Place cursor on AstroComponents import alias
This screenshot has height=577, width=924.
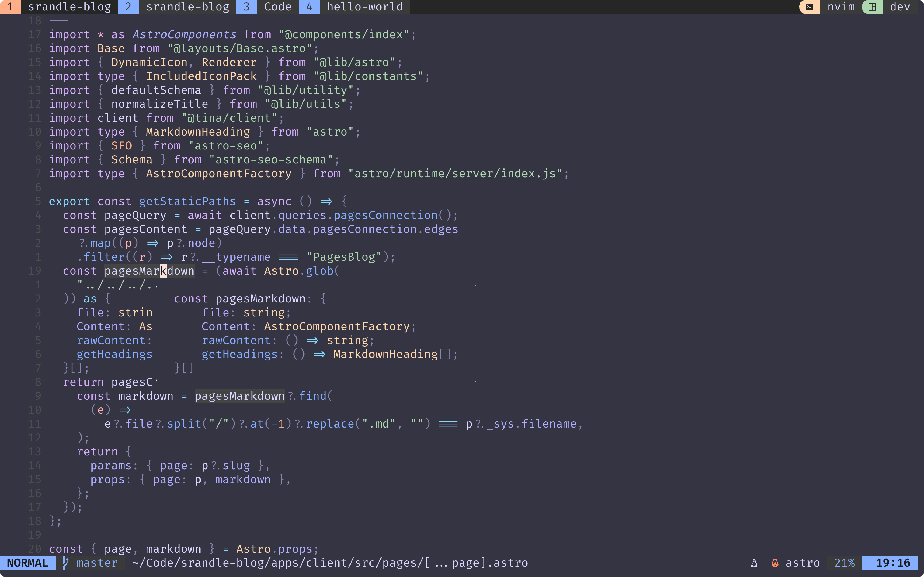tap(184, 34)
